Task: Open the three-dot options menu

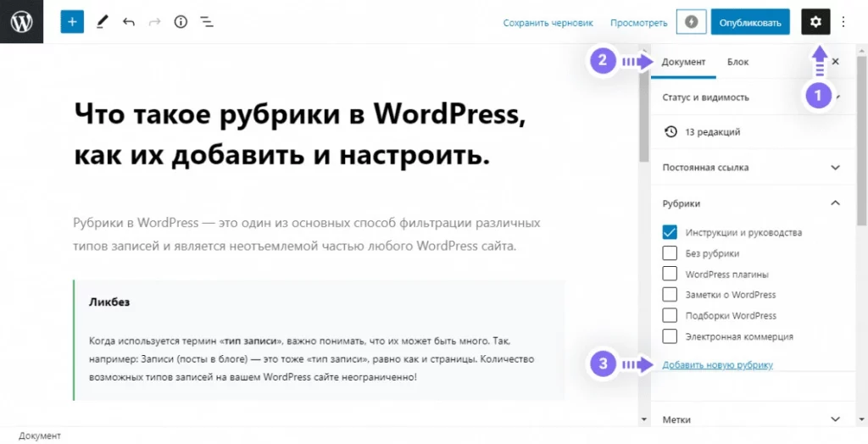Action: point(843,22)
